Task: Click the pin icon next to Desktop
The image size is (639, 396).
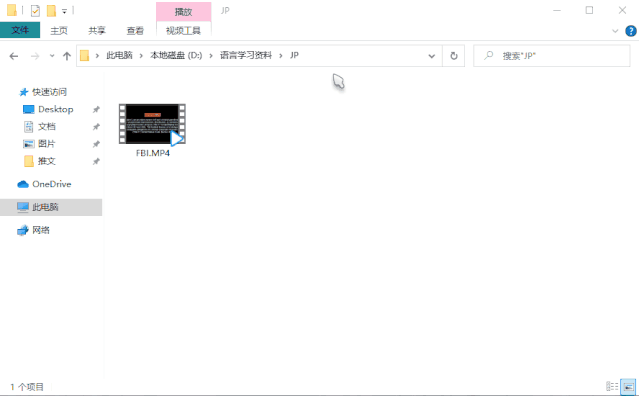Action: click(x=96, y=110)
